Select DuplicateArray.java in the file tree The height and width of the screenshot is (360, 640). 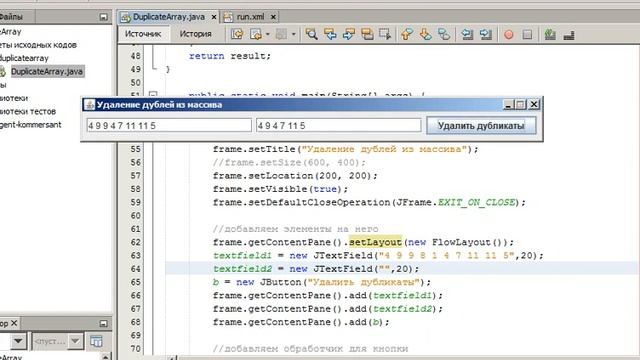point(47,71)
